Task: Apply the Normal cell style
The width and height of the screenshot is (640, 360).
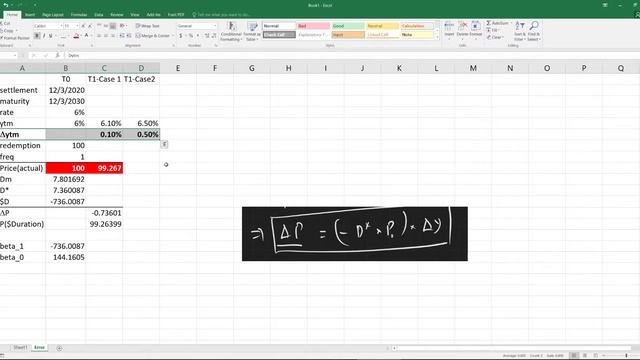Action: coord(279,26)
